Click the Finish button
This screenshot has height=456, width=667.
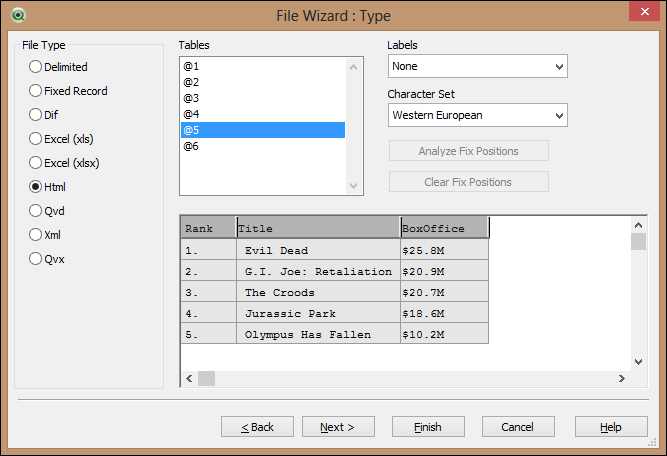(428, 427)
